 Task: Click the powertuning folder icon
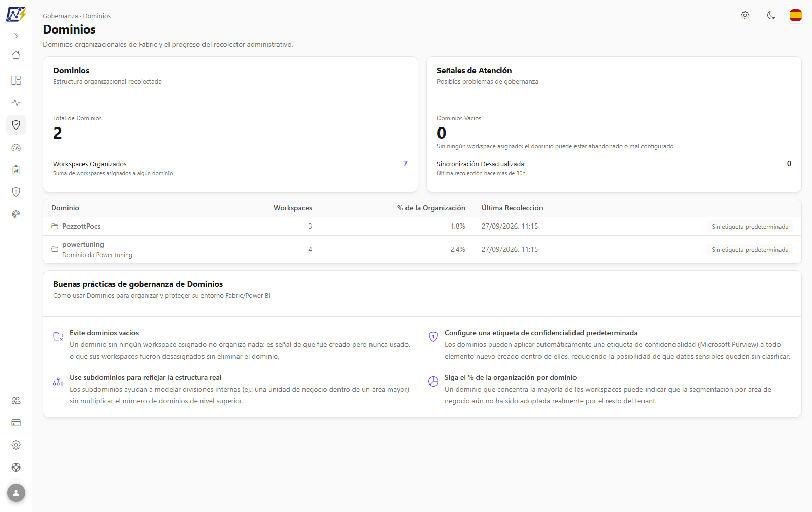tap(55, 249)
